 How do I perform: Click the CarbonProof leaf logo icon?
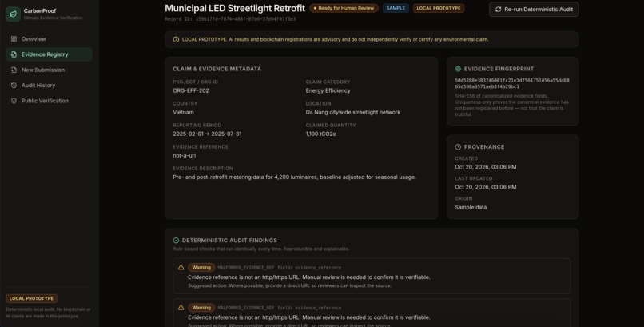click(x=13, y=14)
